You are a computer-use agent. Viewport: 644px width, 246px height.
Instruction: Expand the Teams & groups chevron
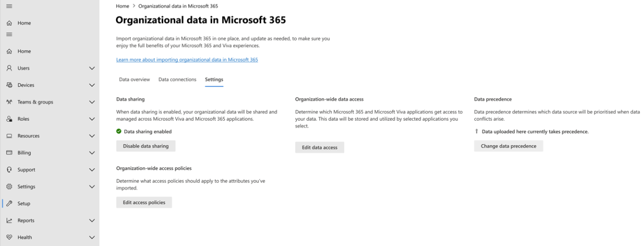92,102
